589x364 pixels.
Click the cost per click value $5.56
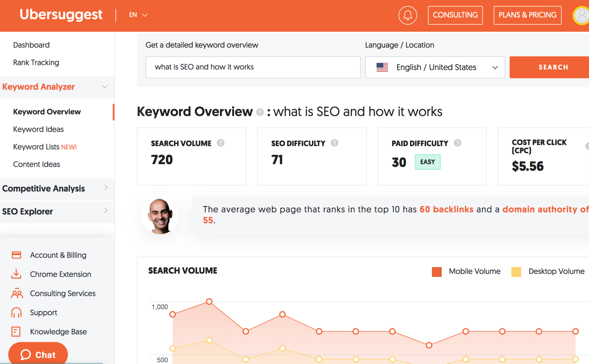pyautogui.click(x=528, y=166)
